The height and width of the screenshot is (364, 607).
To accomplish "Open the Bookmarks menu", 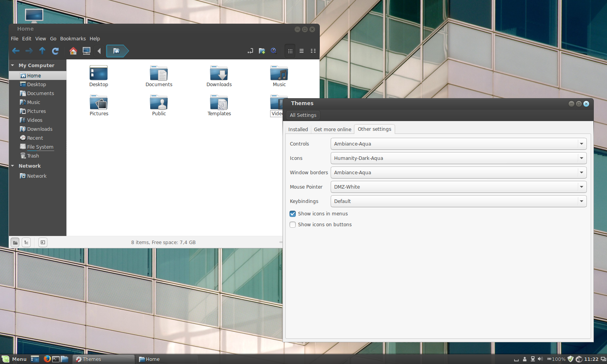I will click(x=73, y=38).
